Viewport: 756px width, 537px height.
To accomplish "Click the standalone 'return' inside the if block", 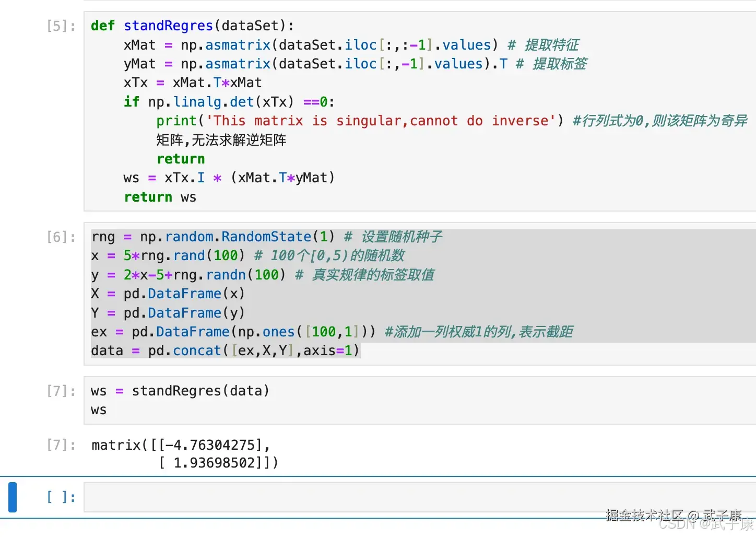I will (x=181, y=159).
